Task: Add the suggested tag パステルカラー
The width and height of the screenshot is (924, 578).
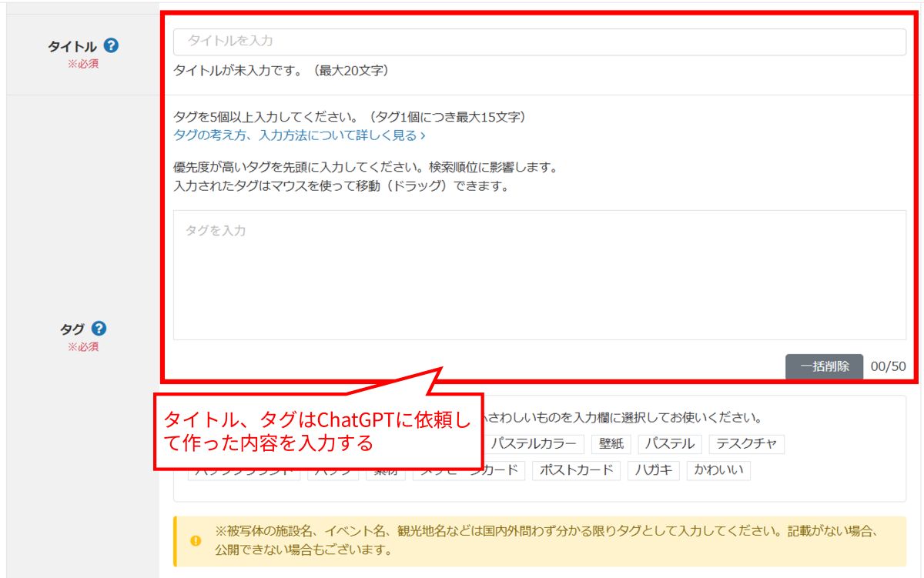Action: (533, 444)
